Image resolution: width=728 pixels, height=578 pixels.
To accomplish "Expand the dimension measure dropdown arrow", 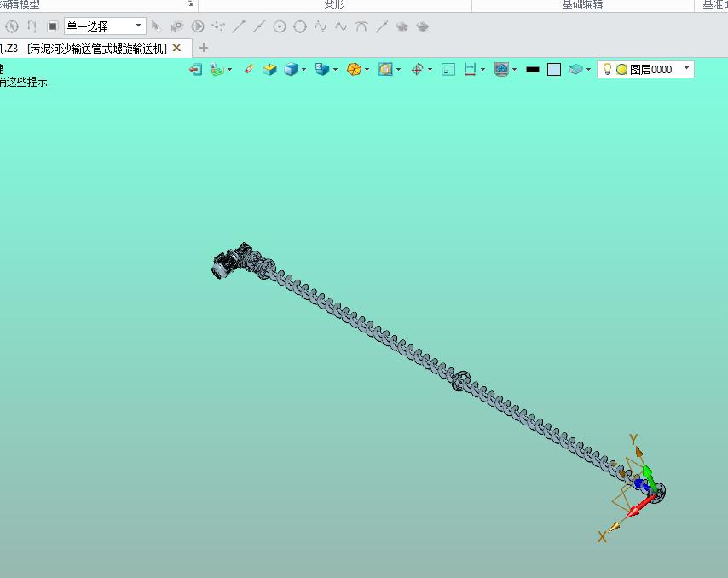I will tap(482, 70).
